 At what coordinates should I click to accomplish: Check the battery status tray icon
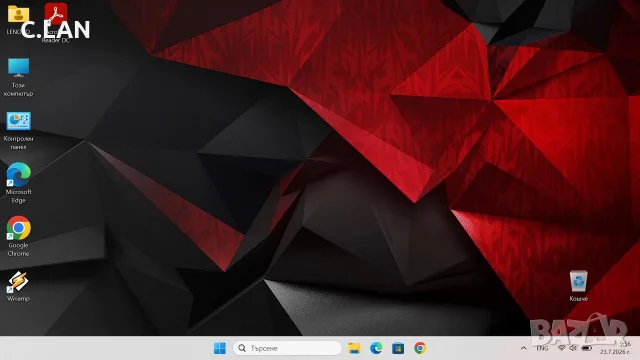click(x=587, y=348)
